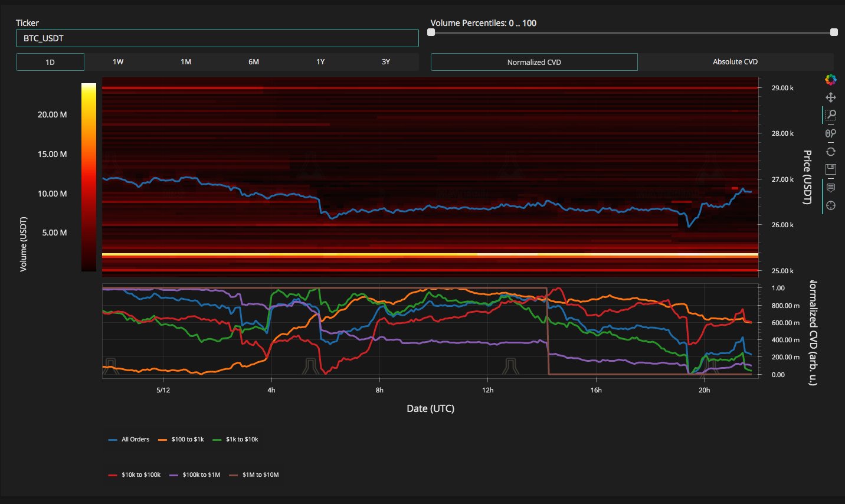845x504 pixels.
Task: Toggle the Hover tooltip tool
Action: pos(831,188)
